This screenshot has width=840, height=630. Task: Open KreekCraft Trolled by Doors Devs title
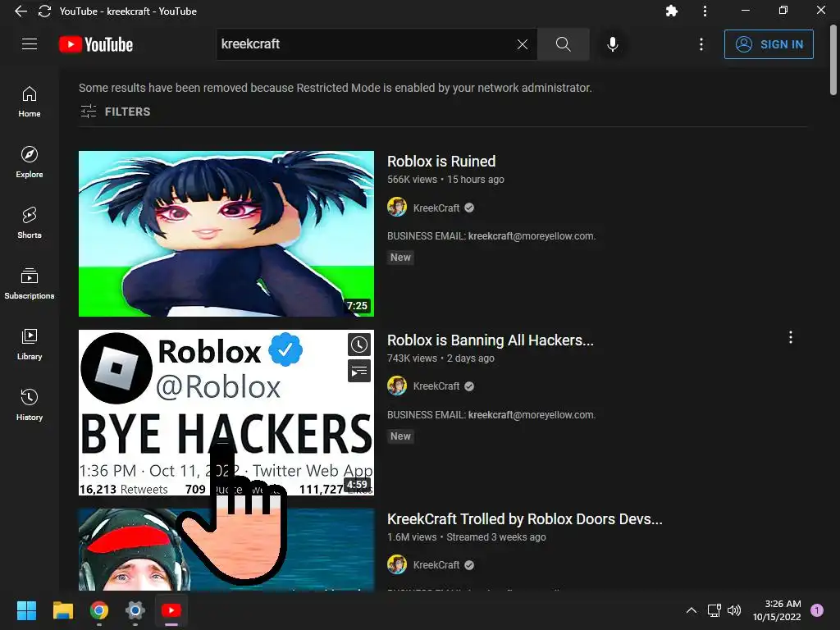[524, 519]
